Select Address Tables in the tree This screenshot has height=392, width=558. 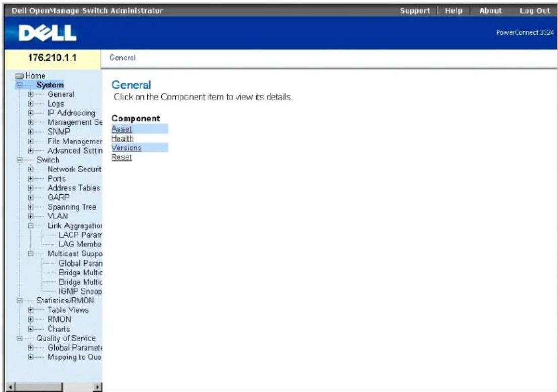pos(74,188)
